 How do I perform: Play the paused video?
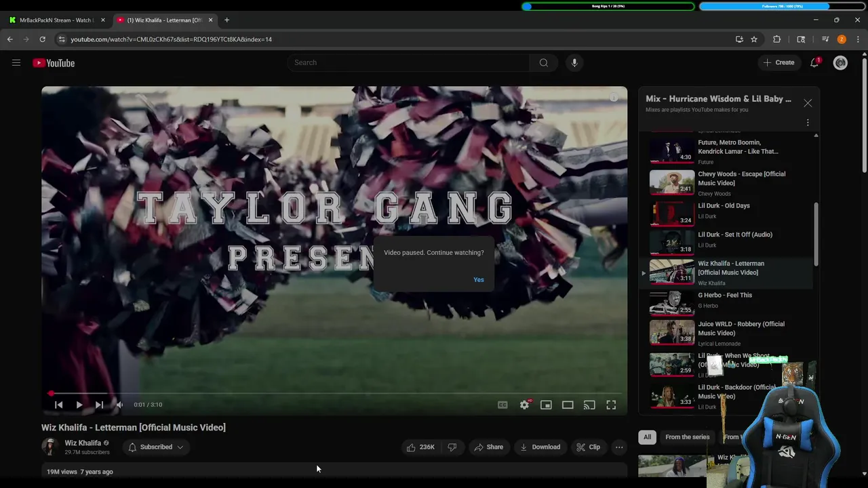point(79,405)
